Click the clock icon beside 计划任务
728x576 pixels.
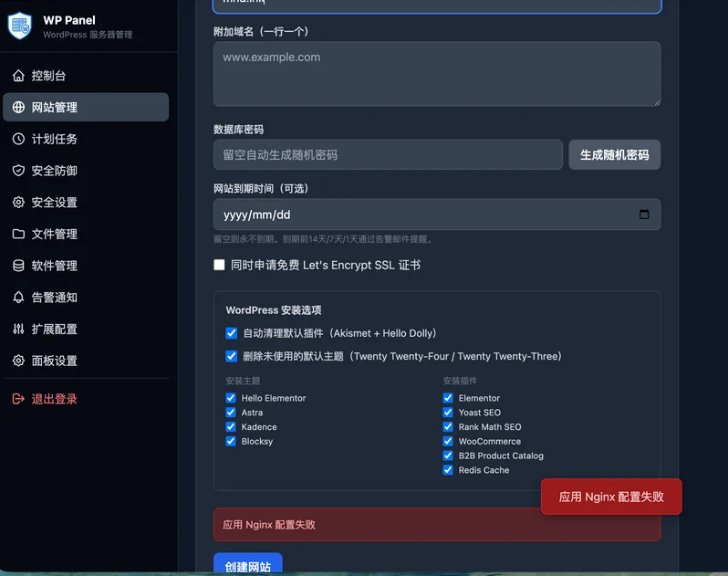click(x=18, y=139)
